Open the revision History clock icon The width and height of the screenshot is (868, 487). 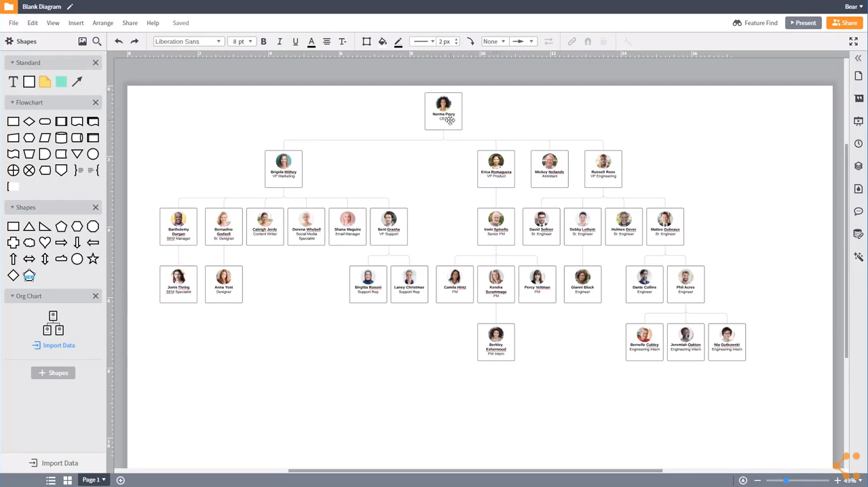click(858, 143)
